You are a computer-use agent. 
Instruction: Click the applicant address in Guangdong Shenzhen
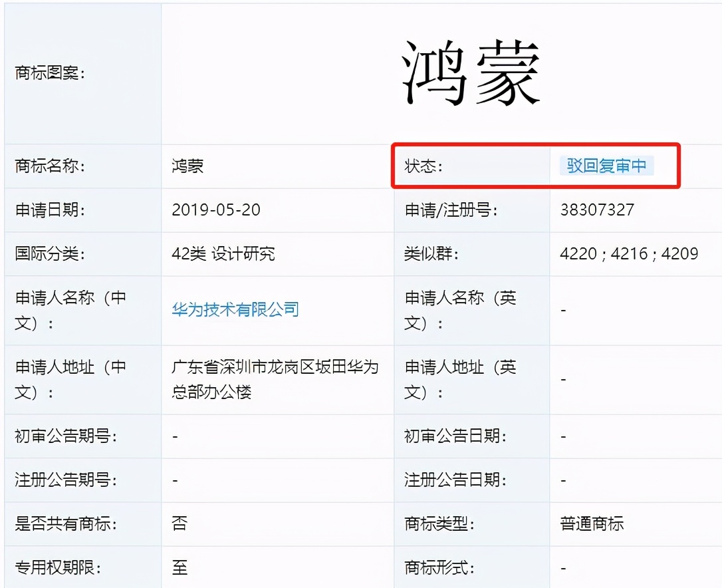[x=276, y=380]
